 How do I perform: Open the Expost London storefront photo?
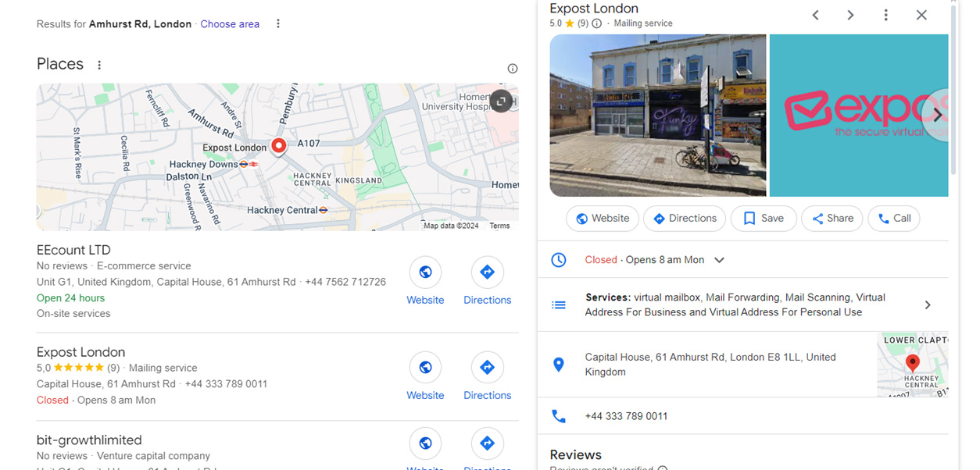click(658, 116)
